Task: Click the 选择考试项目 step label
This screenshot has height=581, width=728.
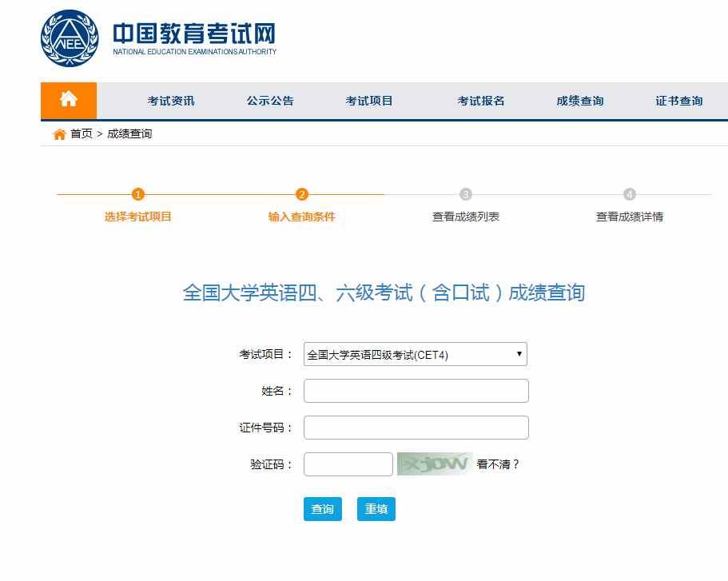Action: tap(138, 217)
